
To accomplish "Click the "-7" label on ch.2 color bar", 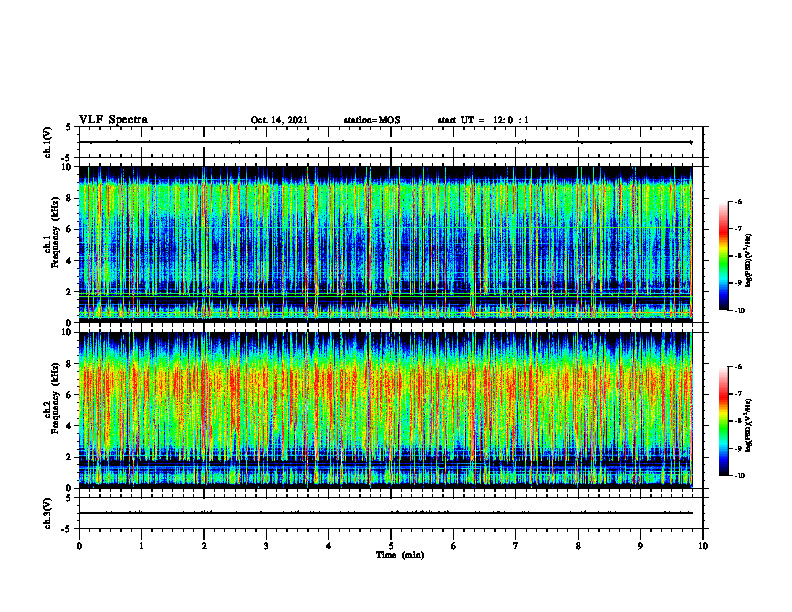I will coord(737,394).
